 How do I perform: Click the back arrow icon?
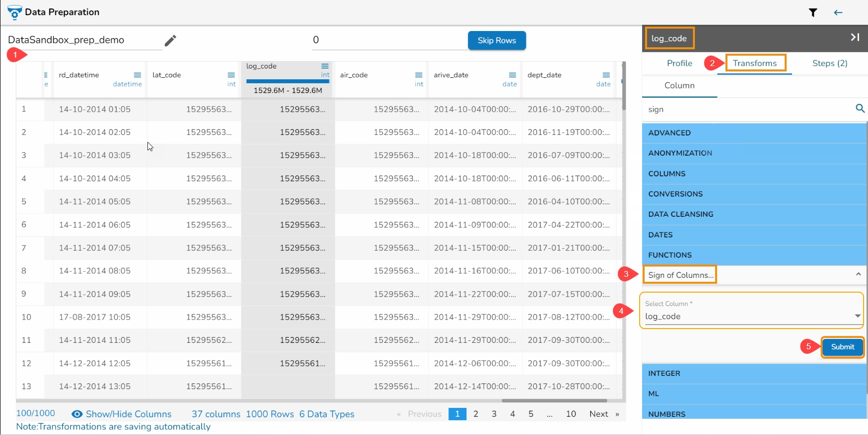coord(838,13)
